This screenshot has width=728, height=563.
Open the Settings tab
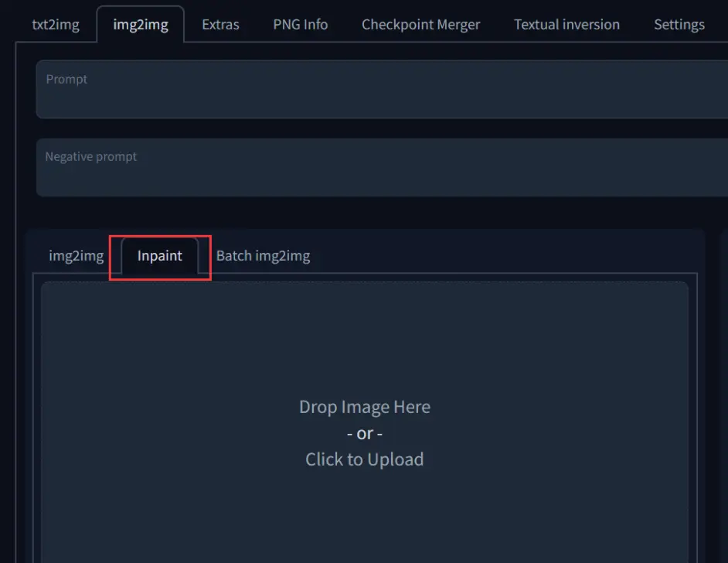[x=679, y=25]
